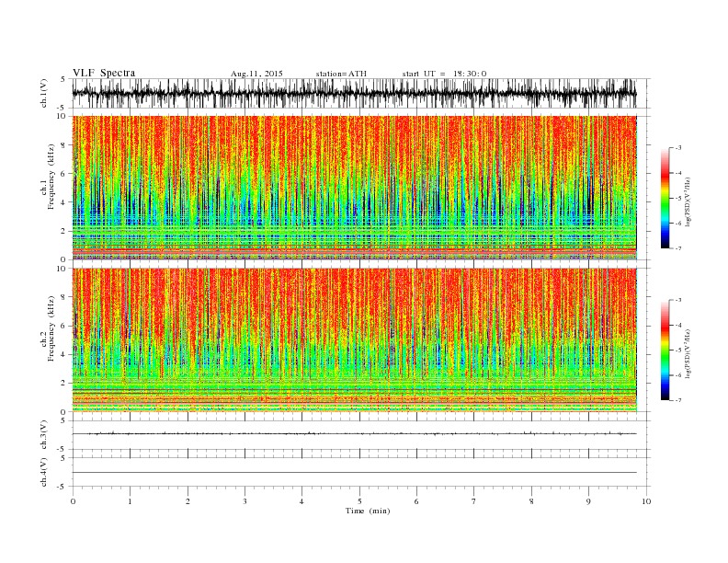
Task: Click the "-7" tick on ch.2 color bar
Action: [677, 400]
